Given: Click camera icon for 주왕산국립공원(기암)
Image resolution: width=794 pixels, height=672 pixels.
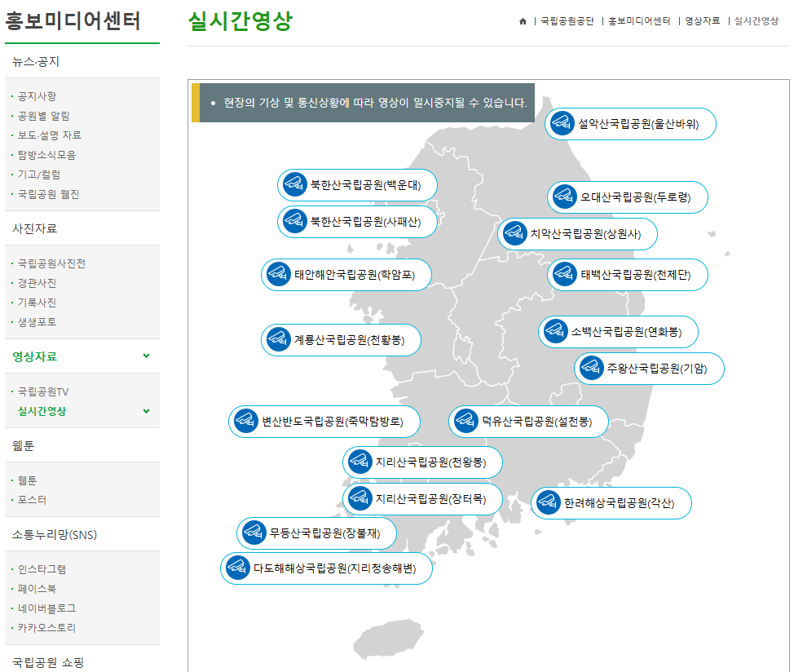Looking at the screenshot, I should click(591, 368).
